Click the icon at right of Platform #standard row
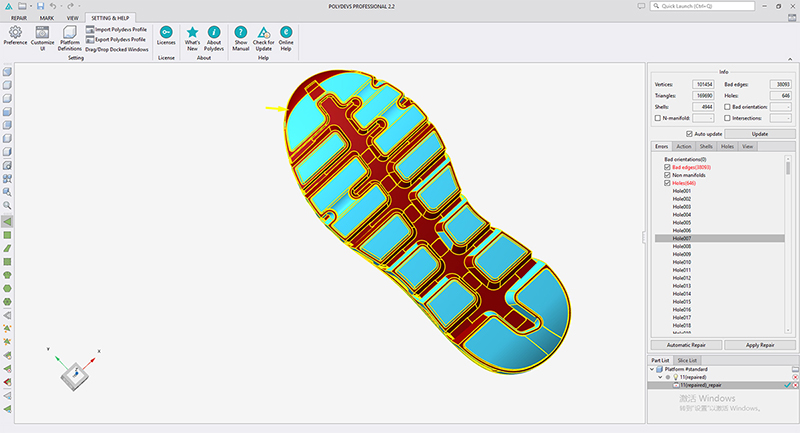Screen dimensions: 800x433 pyautogui.click(x=795, y=369)
